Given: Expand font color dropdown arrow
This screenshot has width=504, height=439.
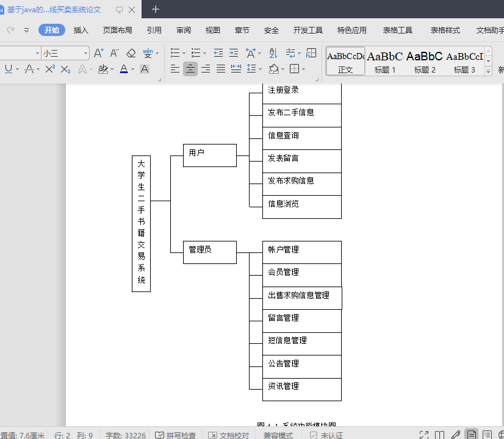Looking at the screenshot, I should (x=133, y=70).
